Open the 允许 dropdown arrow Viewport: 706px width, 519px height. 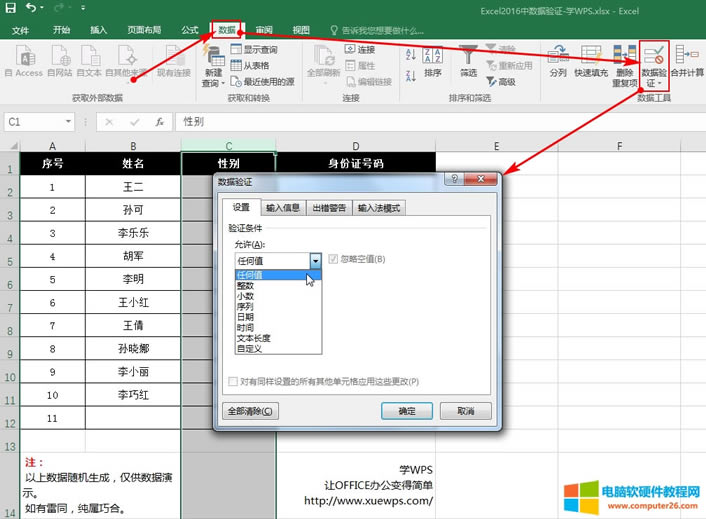click(315, 260)
